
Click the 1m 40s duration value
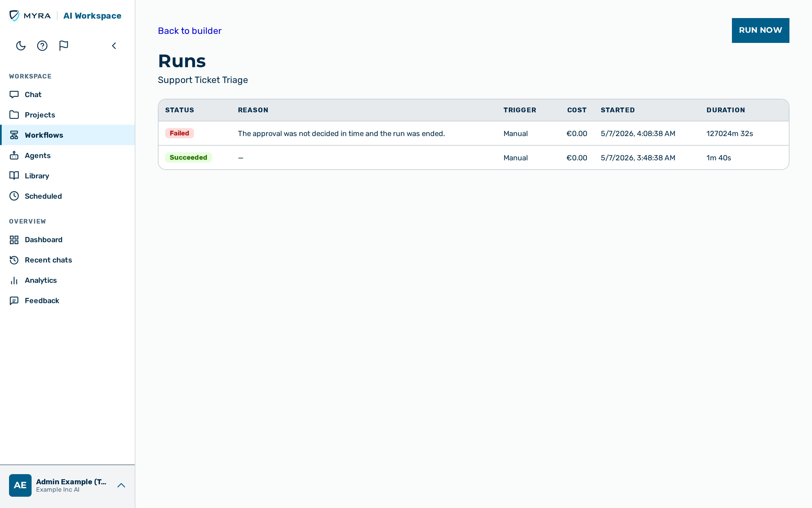[718, 157]
